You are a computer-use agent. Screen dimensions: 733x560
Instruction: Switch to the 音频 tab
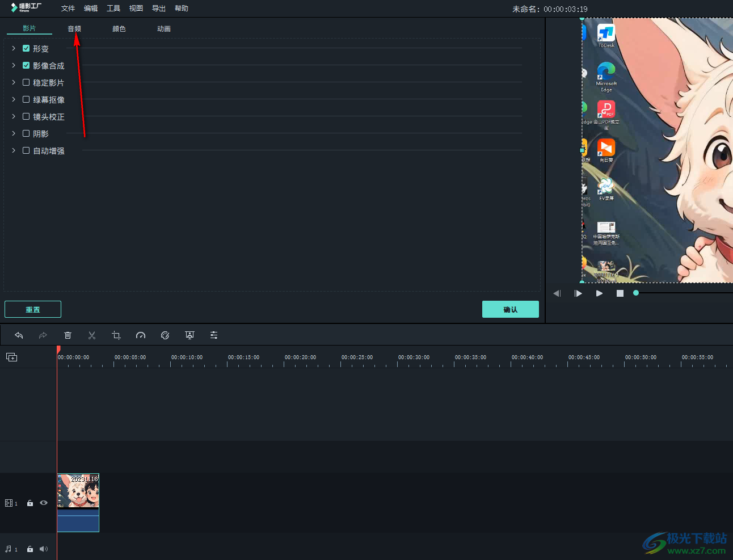pyautogui.click(x=74, y=28)
